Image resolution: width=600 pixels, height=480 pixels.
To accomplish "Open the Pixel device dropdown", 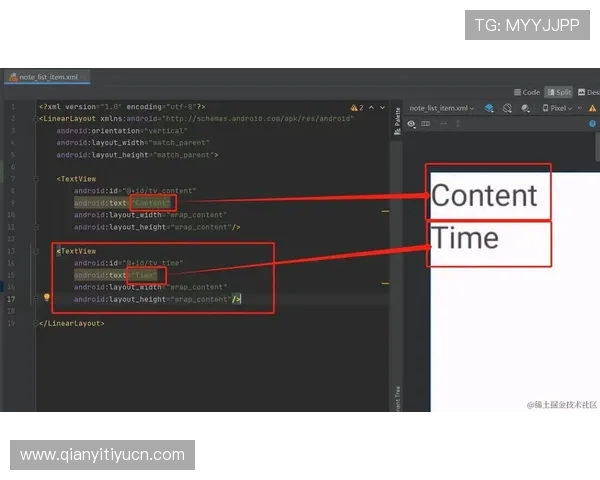I will point(557,108).
